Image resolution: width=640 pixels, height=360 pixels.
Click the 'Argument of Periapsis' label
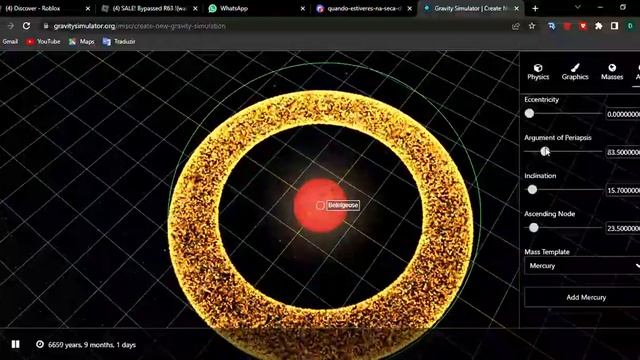pos(558,138)
